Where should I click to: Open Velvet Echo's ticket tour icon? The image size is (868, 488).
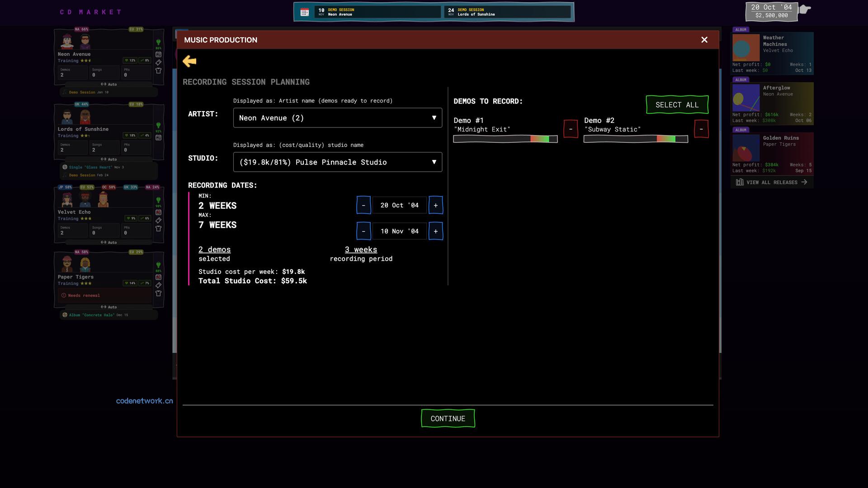coord(158,221)
